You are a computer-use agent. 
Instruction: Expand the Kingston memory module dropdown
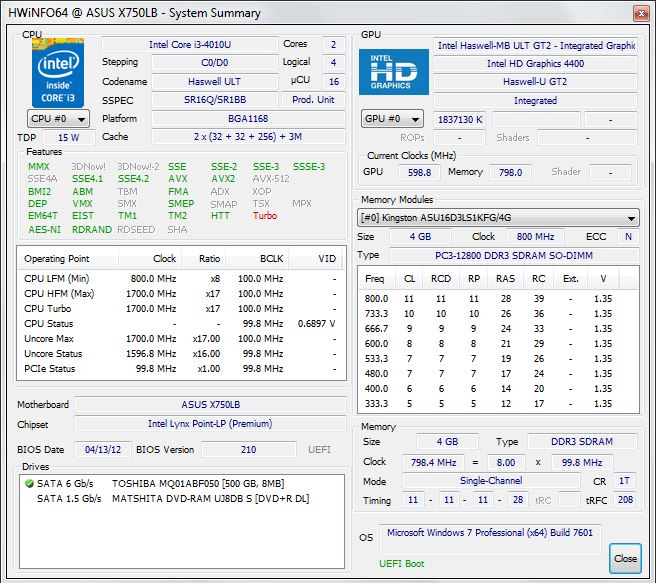tap(498, 217)
